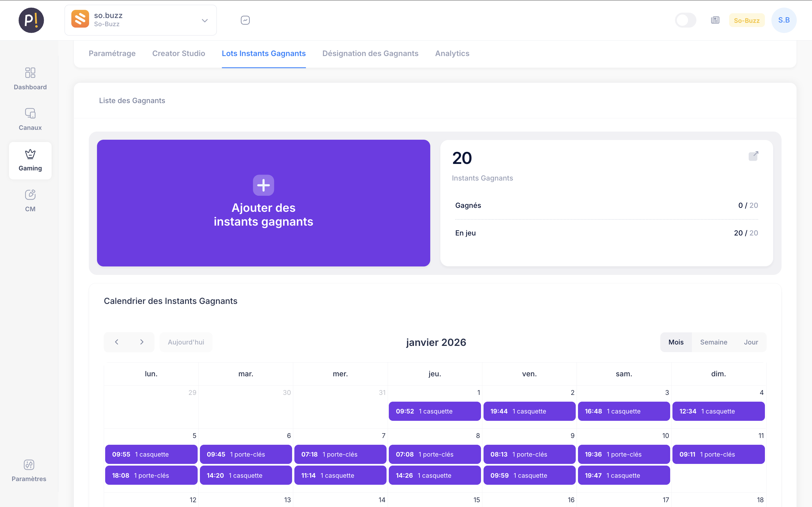Open the Désignation des Gagnants tab
This screenshot has width=812, height=507.
(370, 53)
